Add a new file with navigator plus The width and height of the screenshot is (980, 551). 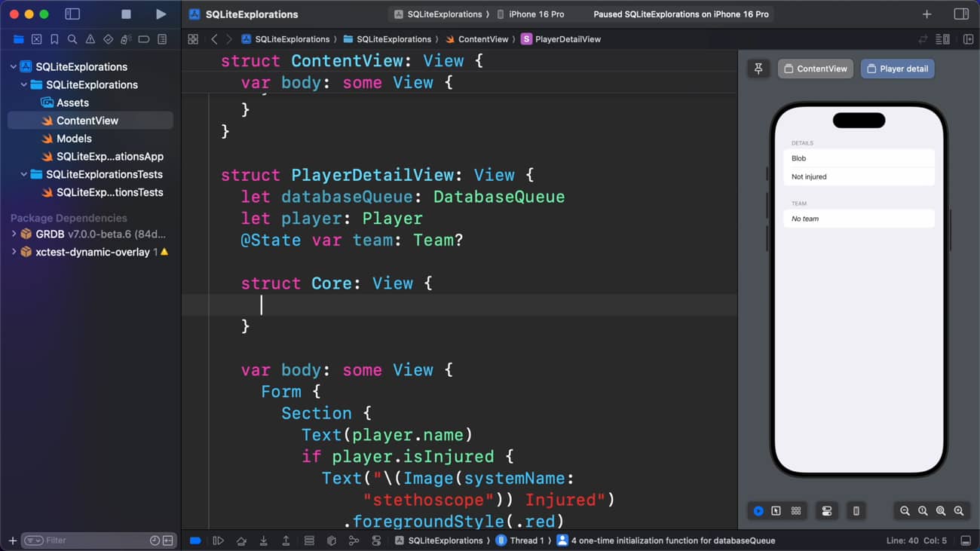pos(12,540)
